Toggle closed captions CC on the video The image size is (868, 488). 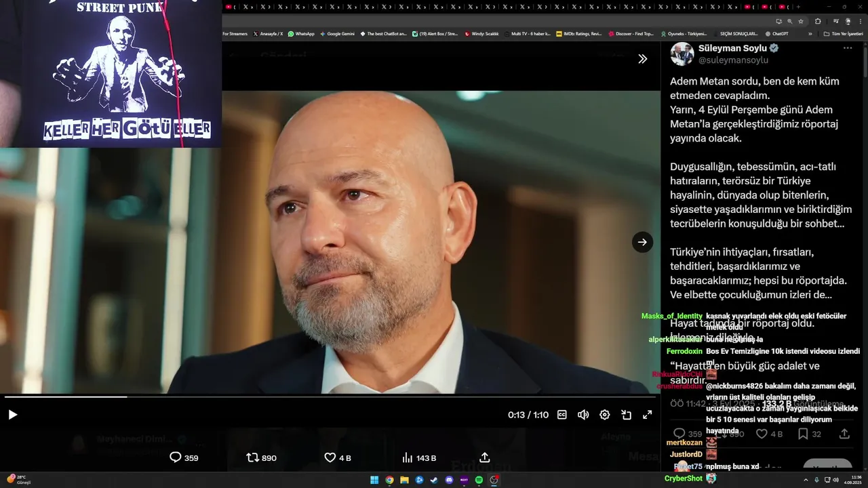pos(561,415)
